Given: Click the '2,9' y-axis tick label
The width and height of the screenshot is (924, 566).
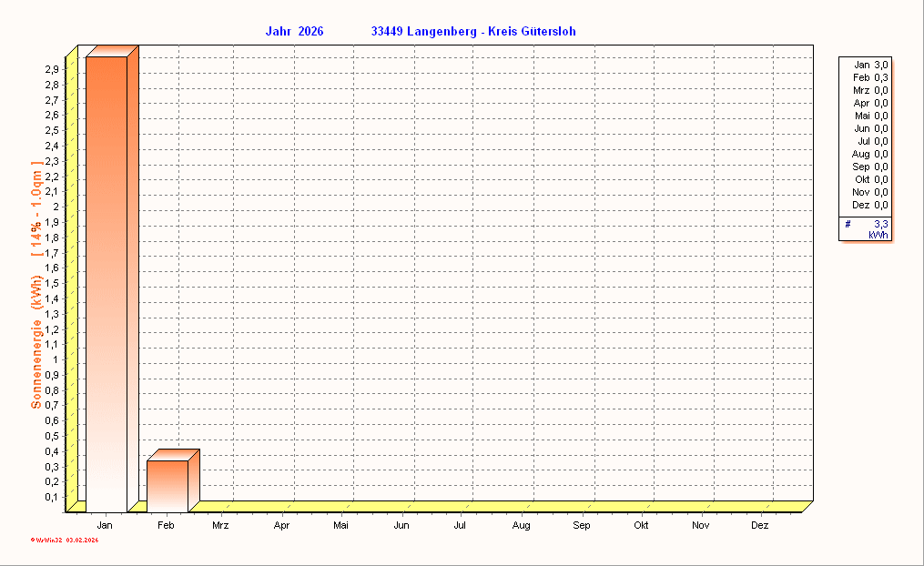Looking at the screenshot, I should (52, 69).
